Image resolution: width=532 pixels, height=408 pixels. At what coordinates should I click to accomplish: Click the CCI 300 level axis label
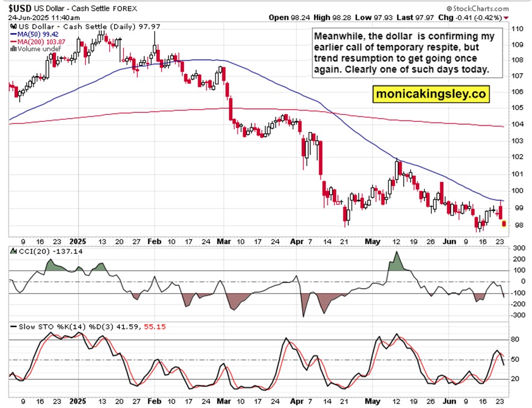(x=519, y=249)
